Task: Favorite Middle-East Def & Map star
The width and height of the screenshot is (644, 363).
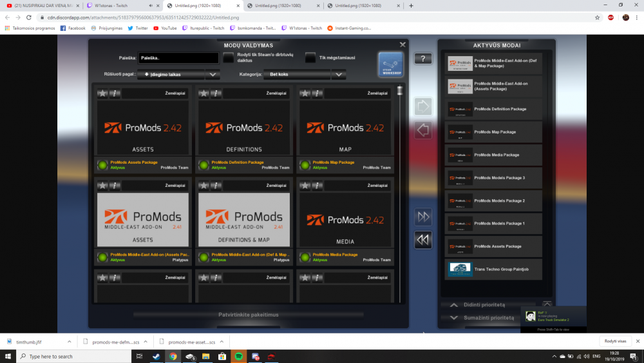Action: pyautogui.click(x=204, y=186)
